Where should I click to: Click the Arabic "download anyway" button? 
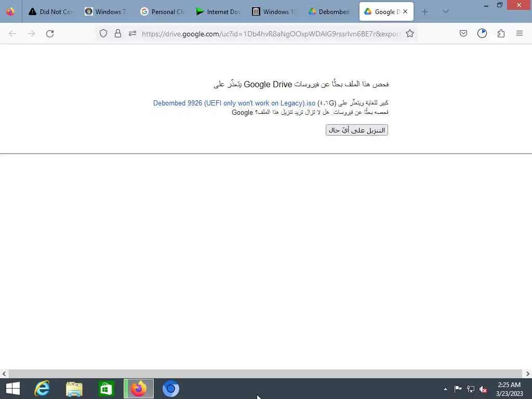[x=356, y=130]
